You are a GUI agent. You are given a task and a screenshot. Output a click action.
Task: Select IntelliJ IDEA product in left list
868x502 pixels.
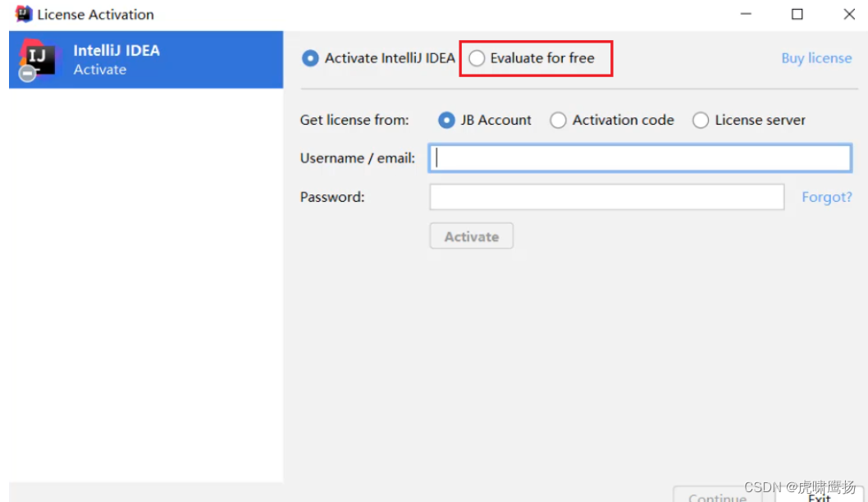coord(146,60)
